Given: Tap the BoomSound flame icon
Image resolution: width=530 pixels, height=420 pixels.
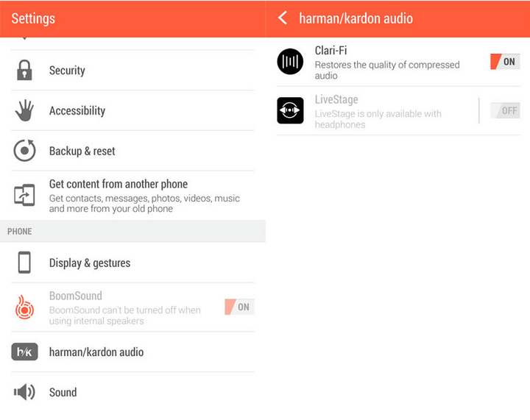Looking at the screenshot, I should pos(24,307).
